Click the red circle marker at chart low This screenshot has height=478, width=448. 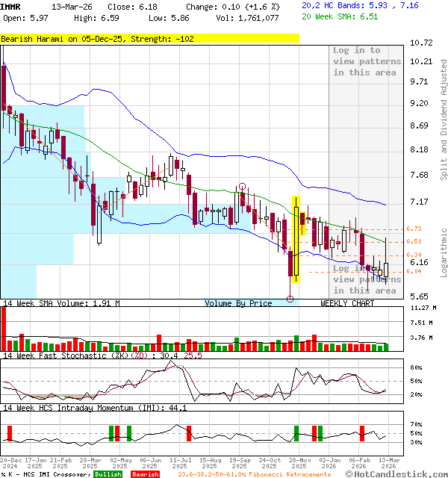290,299
